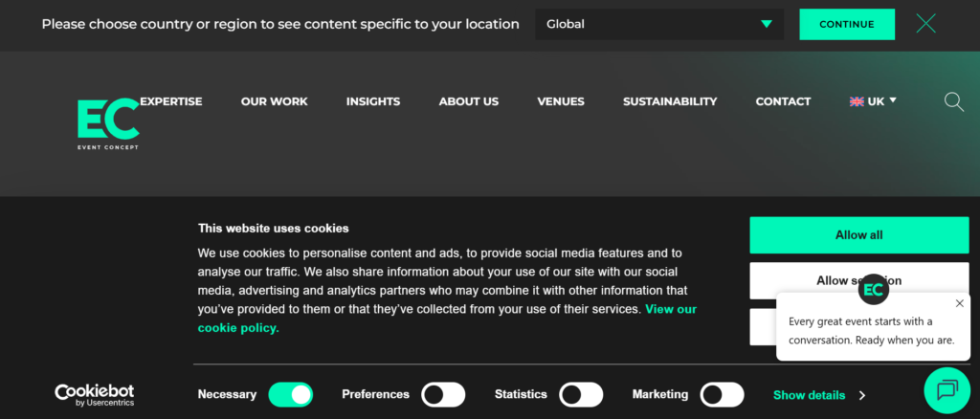980x419 pixels.
Task: Expand the UK language selector arrow
Action: pyautogui.click(x=893, y=99)
